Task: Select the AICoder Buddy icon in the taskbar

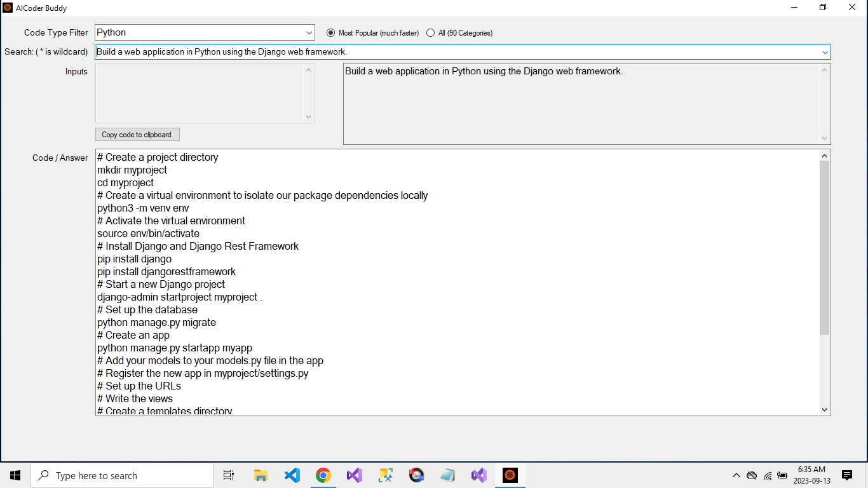Action: pyautogui.click(x=510, y=475)
